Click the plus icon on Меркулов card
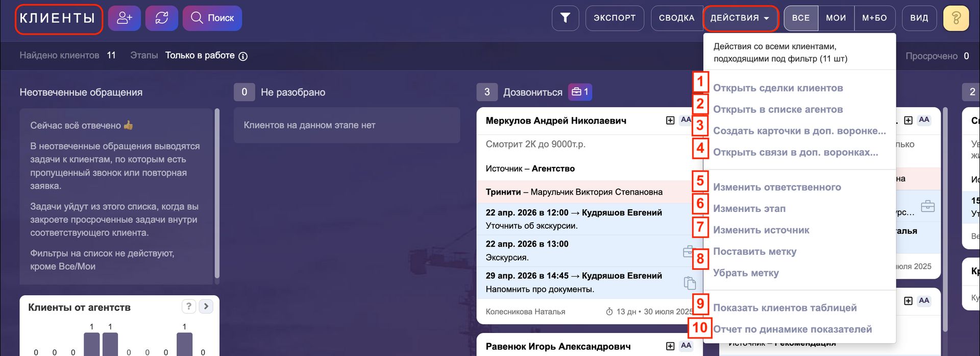 670,121
